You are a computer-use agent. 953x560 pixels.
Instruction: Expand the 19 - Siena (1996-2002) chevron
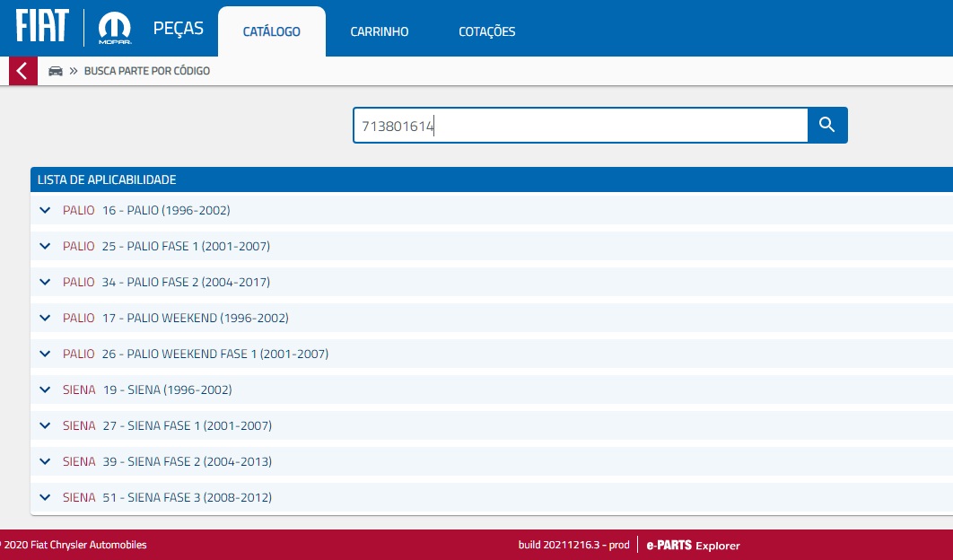coord(46,389)
